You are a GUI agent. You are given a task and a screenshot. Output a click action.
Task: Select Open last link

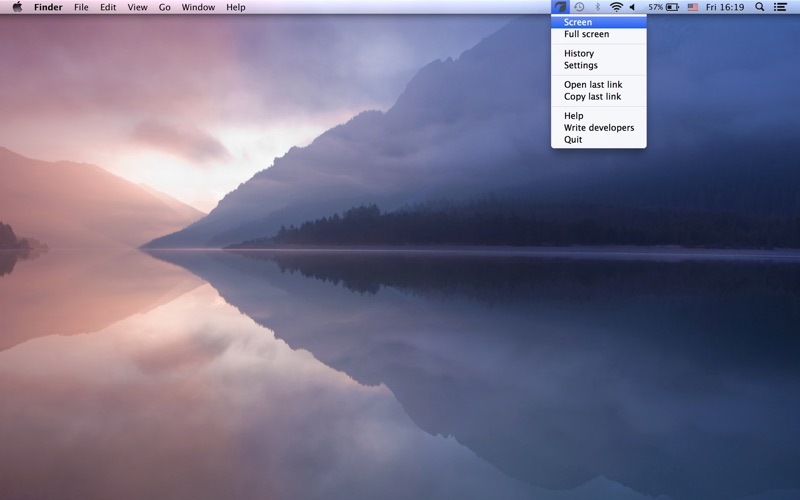pos(598,85)
